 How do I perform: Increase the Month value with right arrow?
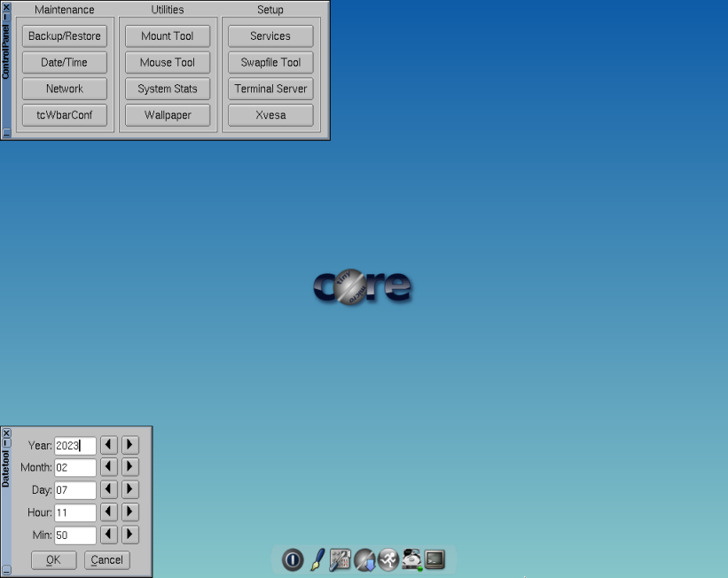[x=130, y=466]
